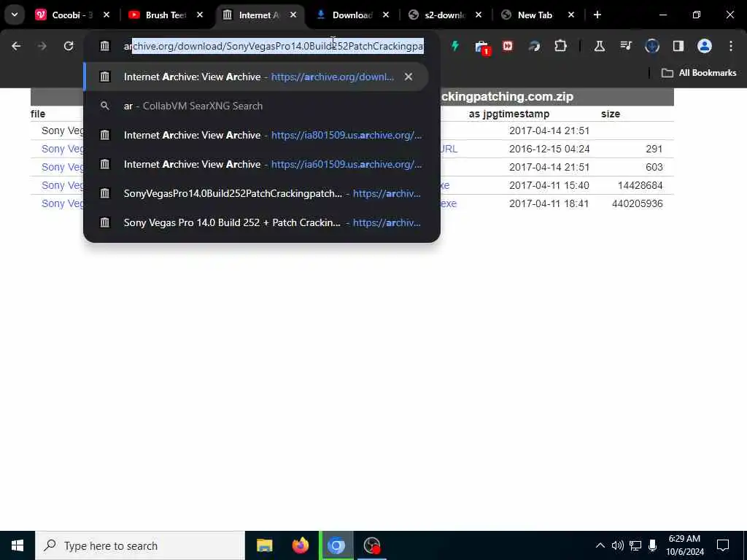Close the s2-download tab

(479, 15)
